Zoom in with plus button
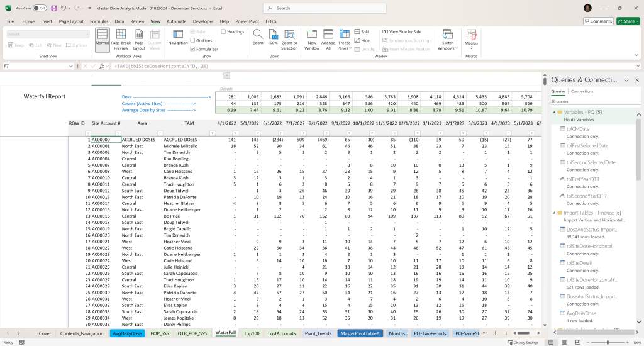The image size is (644, 346). [x=627, y=342]
